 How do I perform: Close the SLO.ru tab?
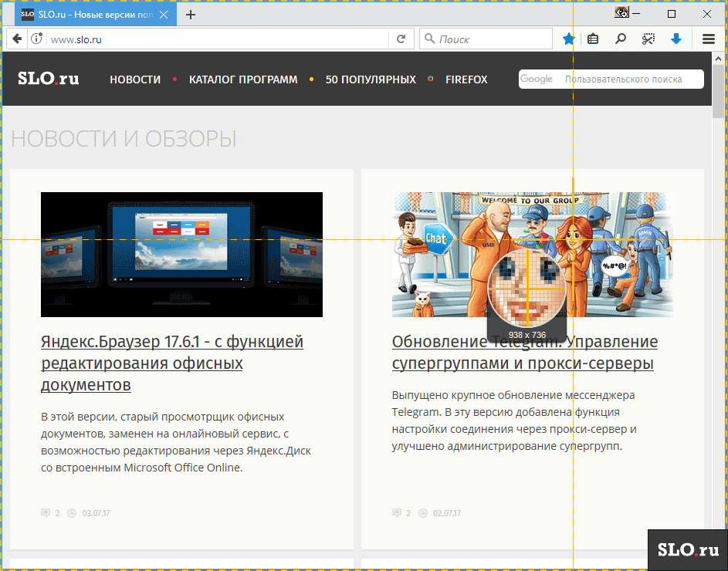164,15
